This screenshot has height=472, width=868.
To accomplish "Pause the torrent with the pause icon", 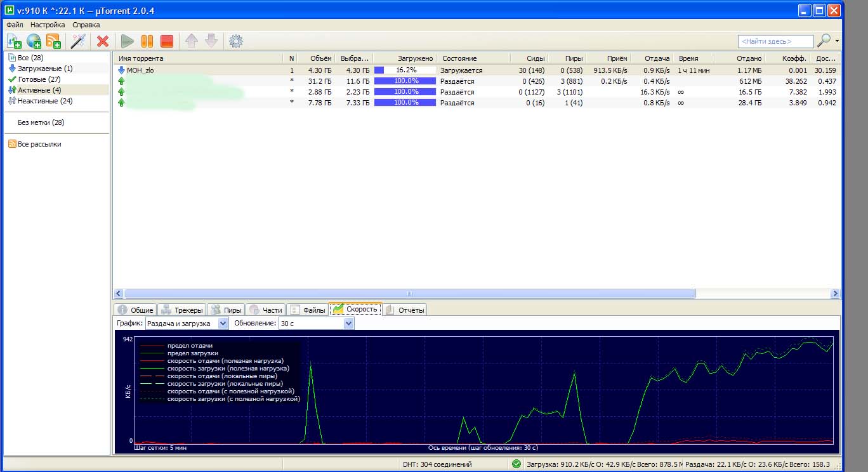I will (147, 41).
